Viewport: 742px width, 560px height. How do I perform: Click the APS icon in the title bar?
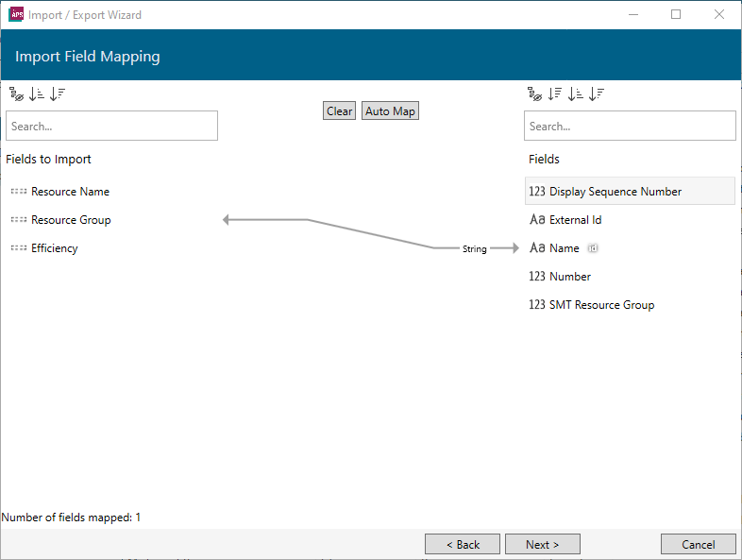click(16, 14)
